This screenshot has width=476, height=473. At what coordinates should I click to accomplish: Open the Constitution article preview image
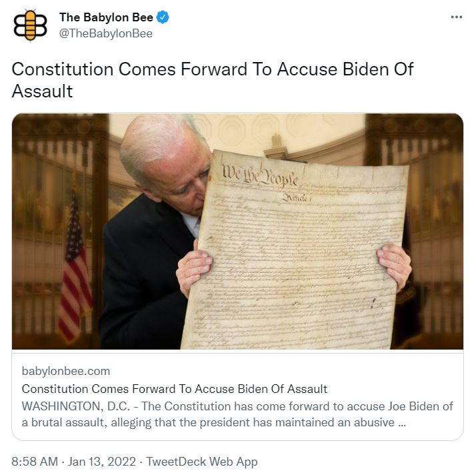tap(238, 231)
